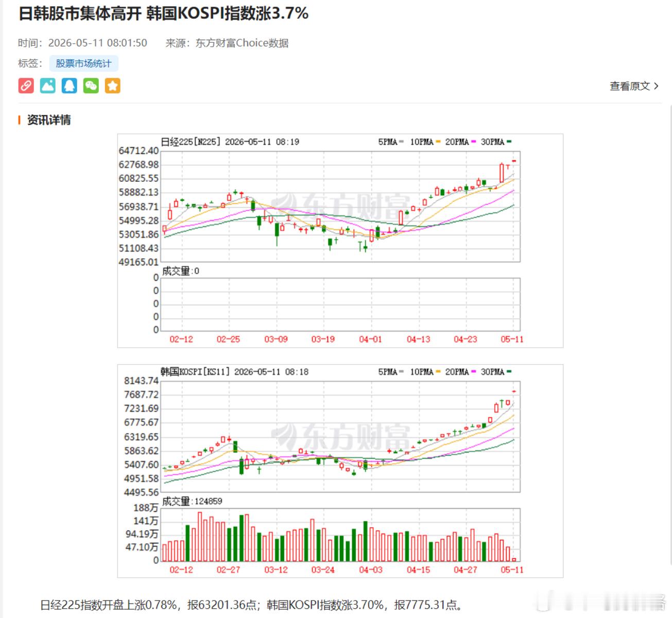The image size is (672, 618).
Task: Click the 30PMA legend in Nikkei chart
Action: tap(496, 142)
